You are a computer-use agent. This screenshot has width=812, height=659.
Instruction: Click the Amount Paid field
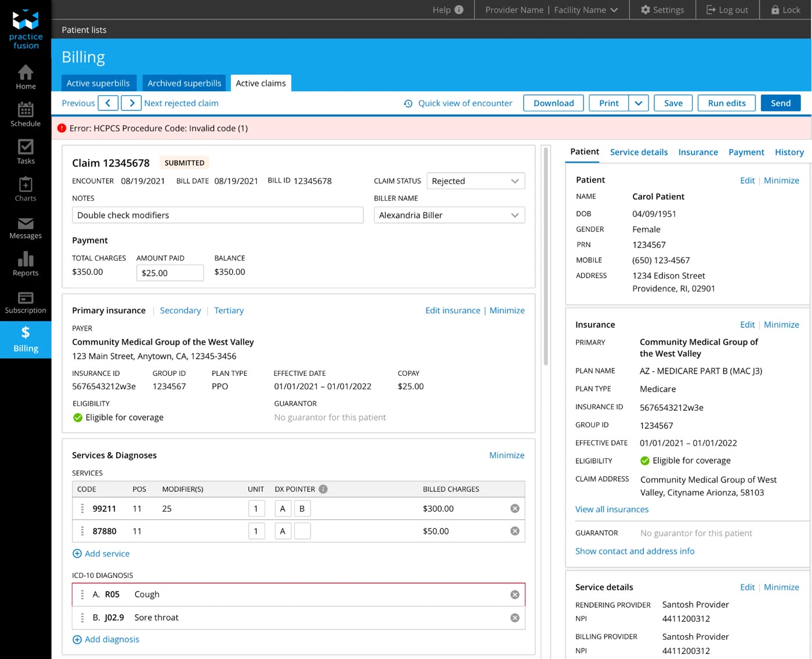[170, 273]
